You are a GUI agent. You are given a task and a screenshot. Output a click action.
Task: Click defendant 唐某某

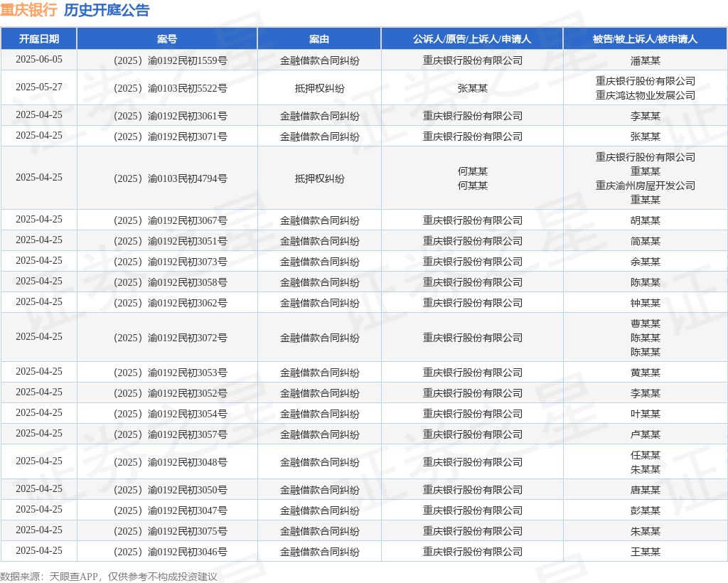[646, 490]
